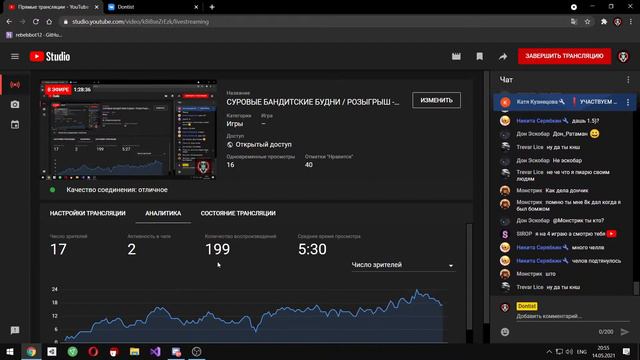Bookmark this page with star icon
The image size is (640, 360).
(587, 22)
